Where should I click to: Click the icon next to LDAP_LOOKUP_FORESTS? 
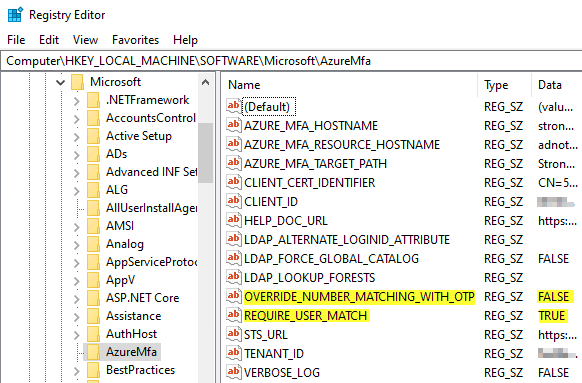pyautogui.click(x=233, y=277)
